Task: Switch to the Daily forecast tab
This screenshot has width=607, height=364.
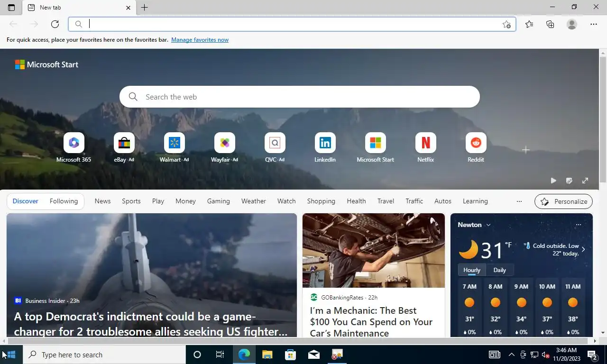Action: click(x=499, y=270)
